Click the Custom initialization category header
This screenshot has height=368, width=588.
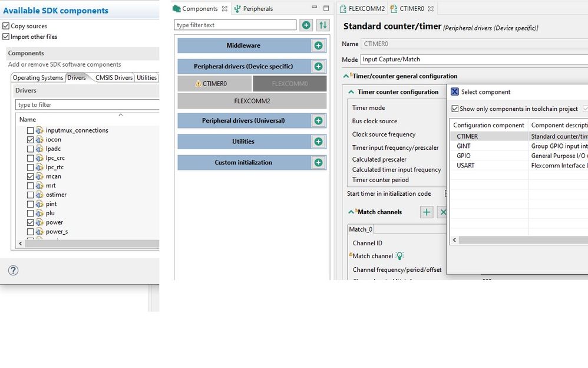click(x=243, y=163)
